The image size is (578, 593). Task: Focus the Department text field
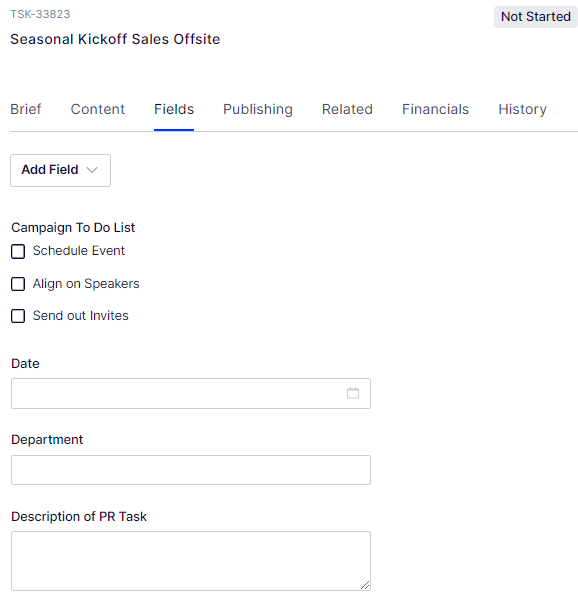[x=191, y=470]
